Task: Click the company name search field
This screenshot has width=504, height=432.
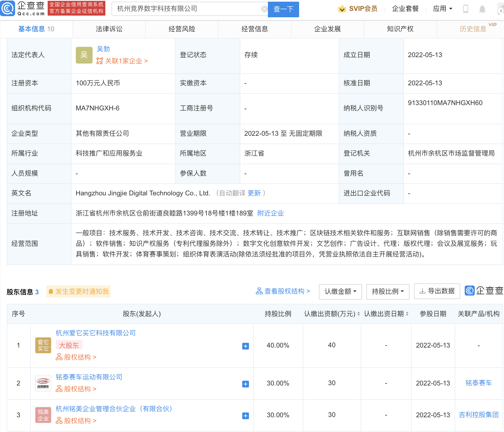Action: 187,9
